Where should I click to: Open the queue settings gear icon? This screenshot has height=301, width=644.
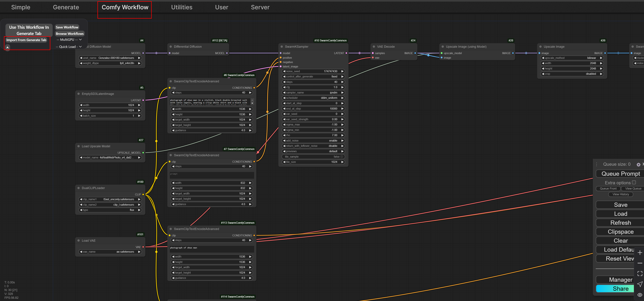[x=638, y=165]
